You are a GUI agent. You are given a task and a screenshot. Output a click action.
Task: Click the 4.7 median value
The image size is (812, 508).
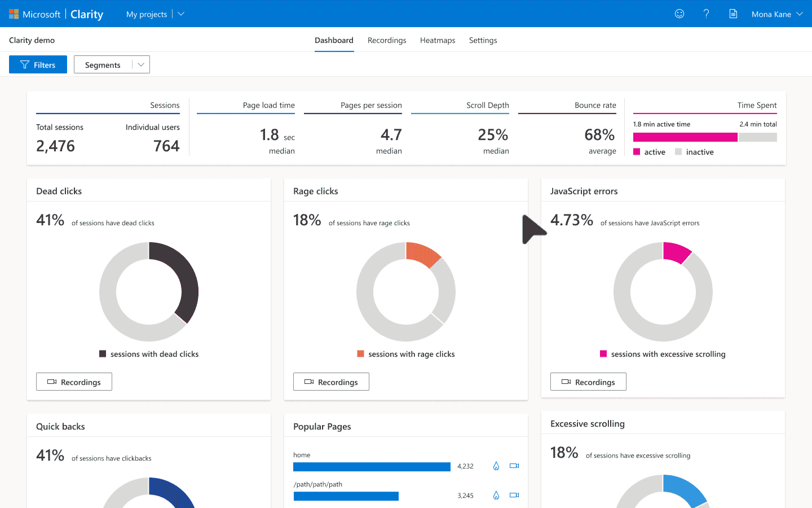pos(391,135)
